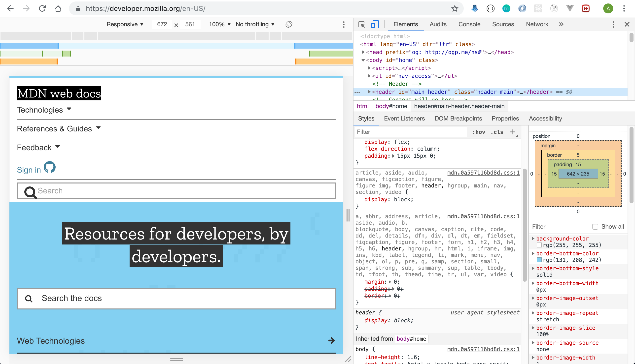Reload the page via refresh icon
Image resolution: width=635 pixels, height=364 pixels.
click(x=42, y=8)
